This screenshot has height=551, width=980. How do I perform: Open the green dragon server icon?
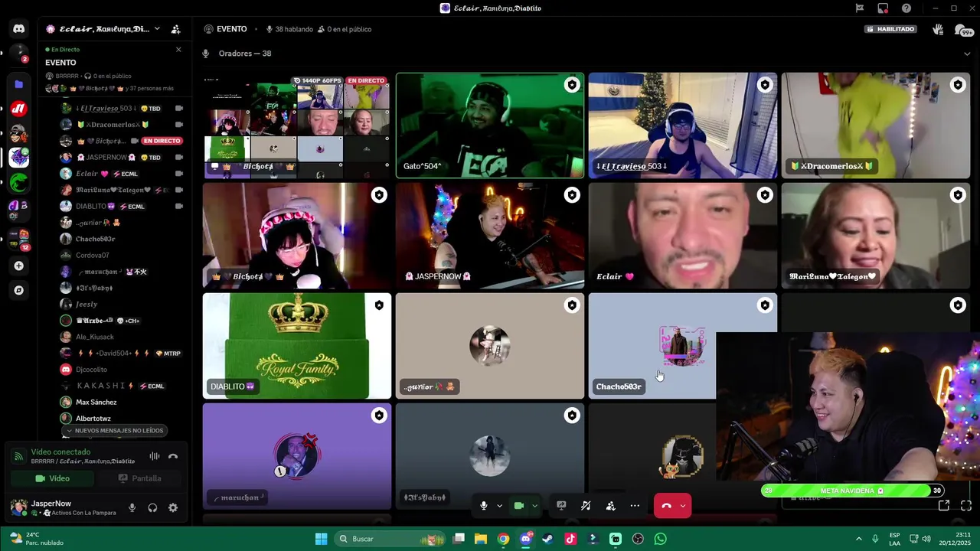(19, 182)
